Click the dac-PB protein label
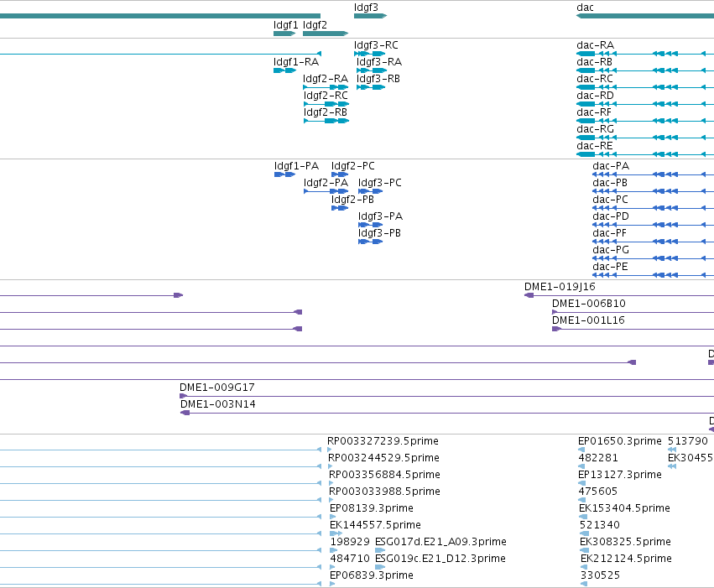The height and width of the screenshot is (588, 714). tap(610, 183)
